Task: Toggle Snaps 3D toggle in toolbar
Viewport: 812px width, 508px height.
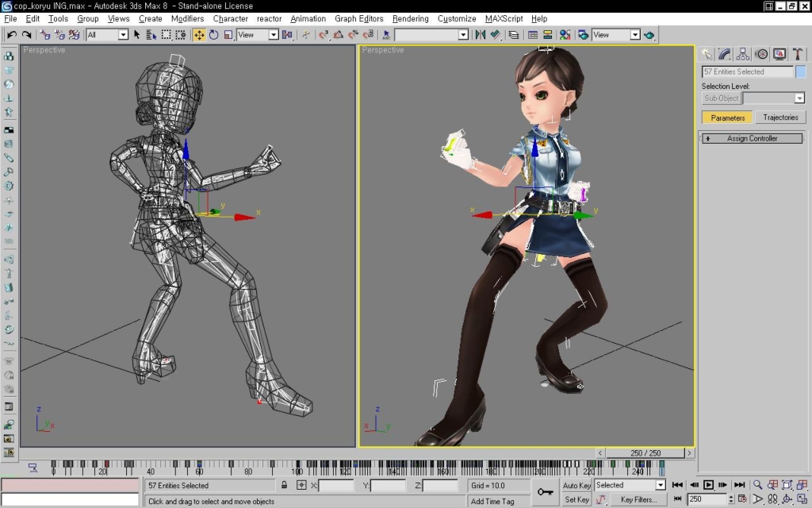Action: pyautogui.click(x=324, y=35)
